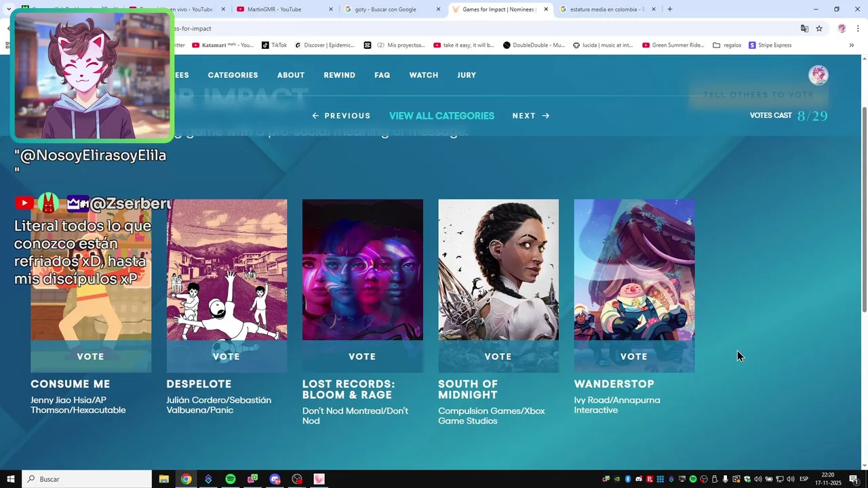This screenshot has width=868, height=488.
Task: Click the Despelote cover art
Action: pyautogui.click(x=226, y=270)
